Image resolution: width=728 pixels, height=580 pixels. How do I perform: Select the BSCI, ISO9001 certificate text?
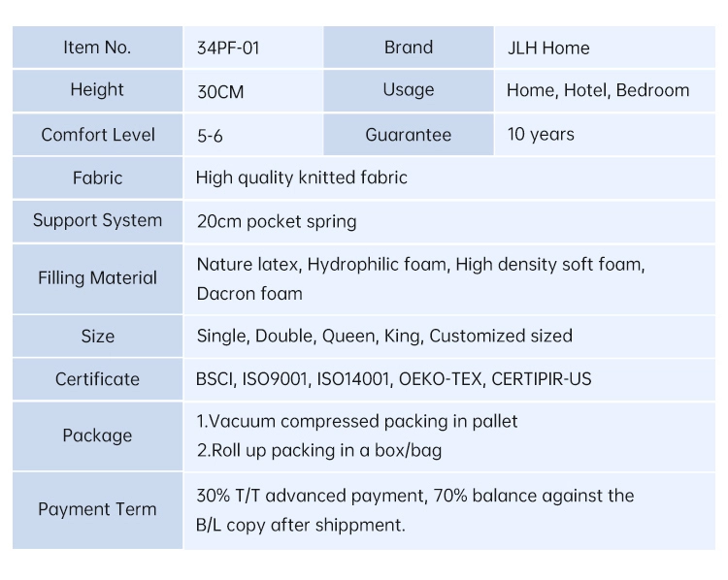click(x=394, y=379)
